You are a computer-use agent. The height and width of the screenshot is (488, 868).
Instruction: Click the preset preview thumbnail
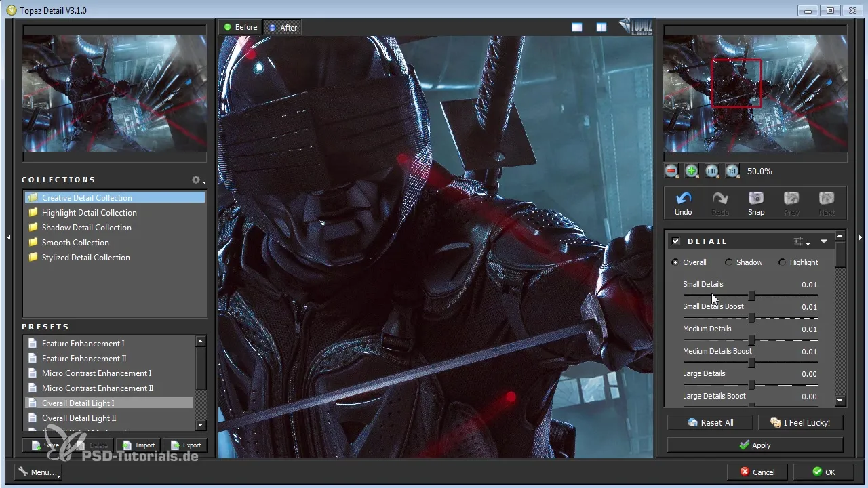(x=115, y=94)
